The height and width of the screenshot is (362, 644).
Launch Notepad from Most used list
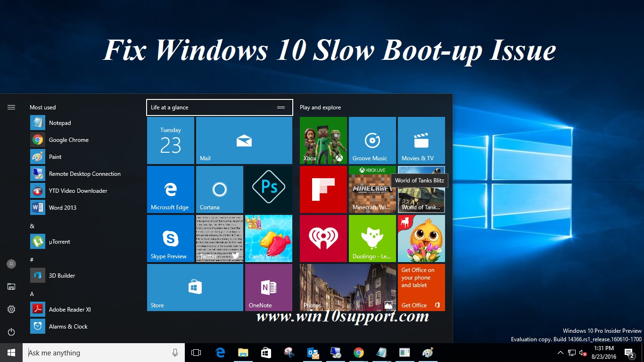click(x=85, y=123)
